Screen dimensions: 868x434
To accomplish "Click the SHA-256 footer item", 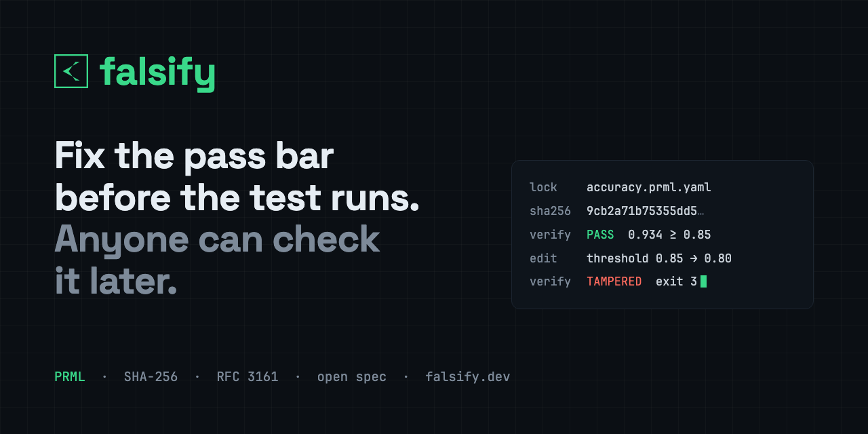I will pos(151,377).
